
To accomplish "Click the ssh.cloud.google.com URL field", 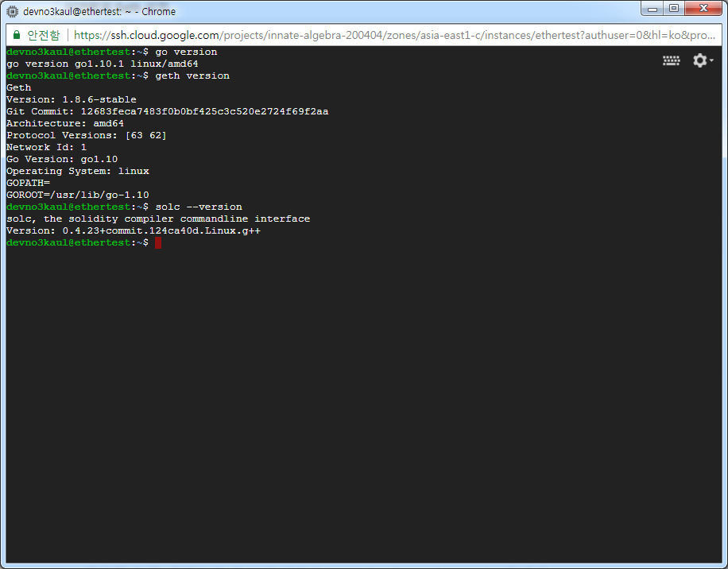I will 394,35.
